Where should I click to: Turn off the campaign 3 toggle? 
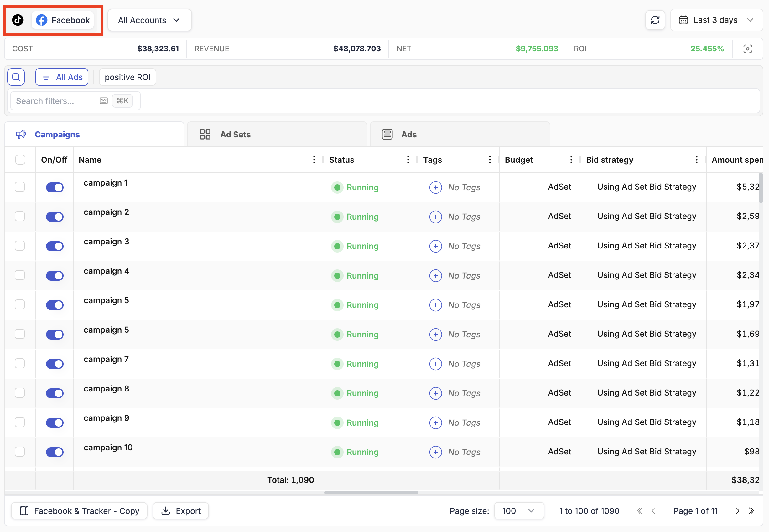[x=55, y=246]
